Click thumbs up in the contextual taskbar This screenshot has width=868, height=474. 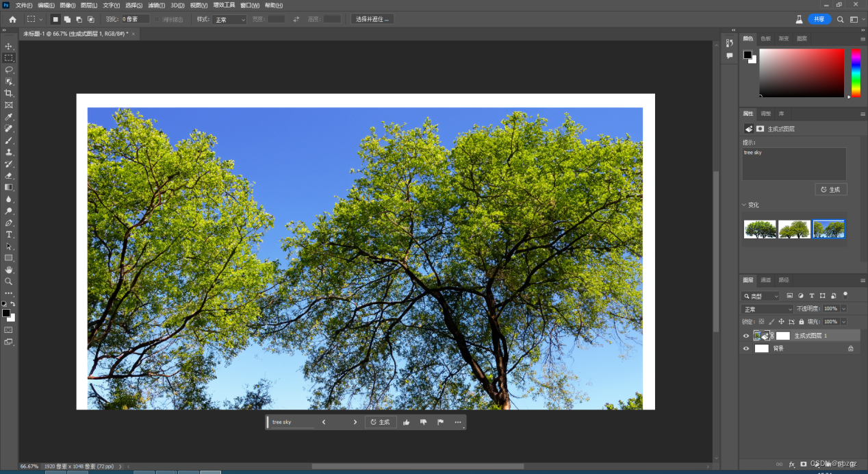click(407, 422)
